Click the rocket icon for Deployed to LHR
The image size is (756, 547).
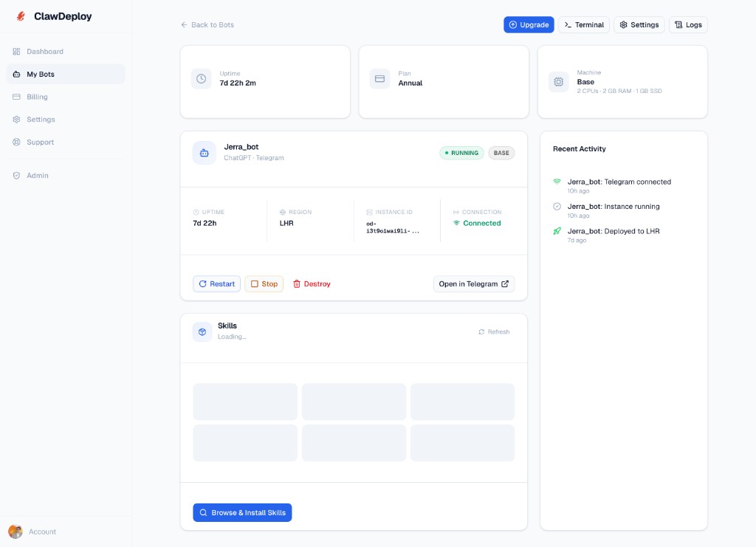557,231
